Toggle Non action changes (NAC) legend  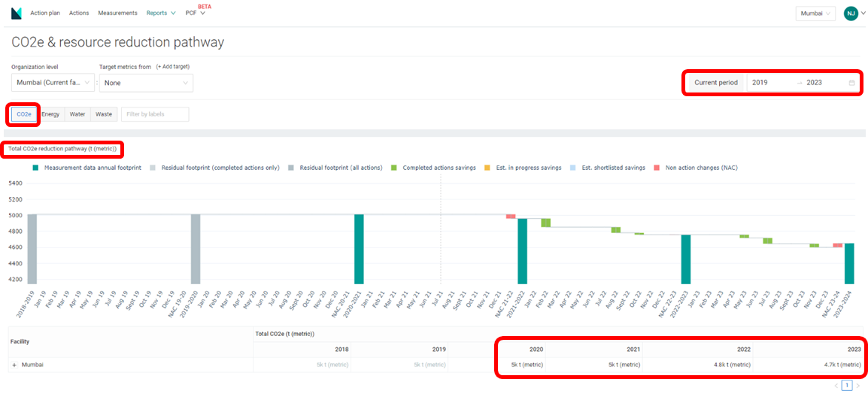point(696,167)
